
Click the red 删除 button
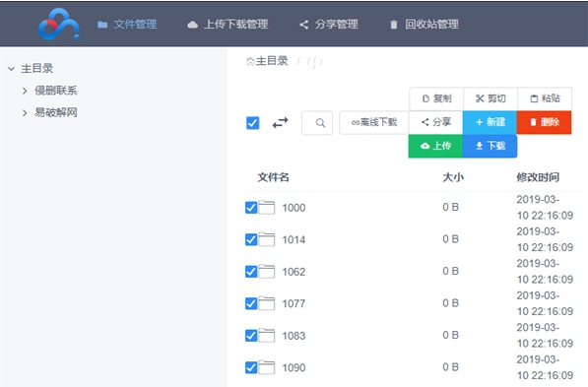click(544, 122)
